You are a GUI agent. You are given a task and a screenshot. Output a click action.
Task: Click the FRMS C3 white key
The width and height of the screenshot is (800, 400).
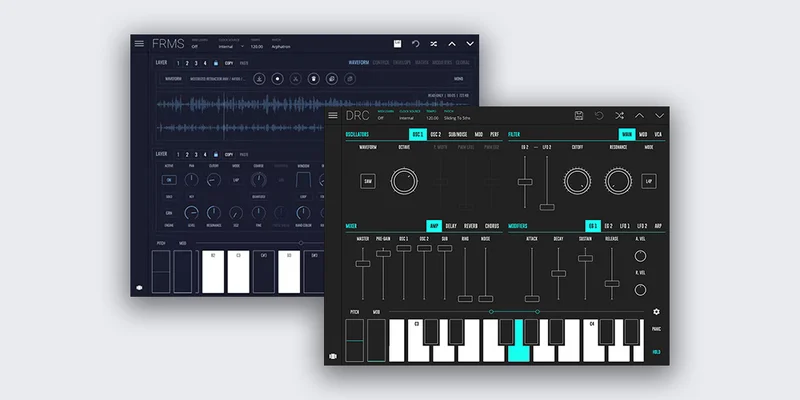pos(238,272)
